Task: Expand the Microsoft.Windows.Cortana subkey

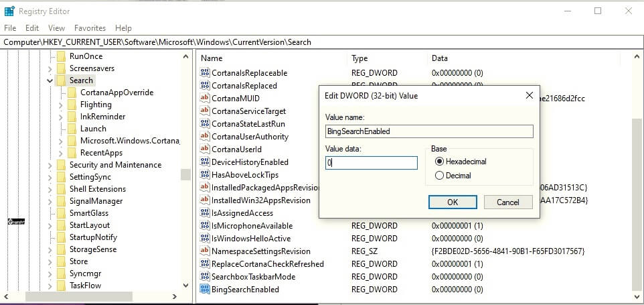Action: tap(61, 141)
